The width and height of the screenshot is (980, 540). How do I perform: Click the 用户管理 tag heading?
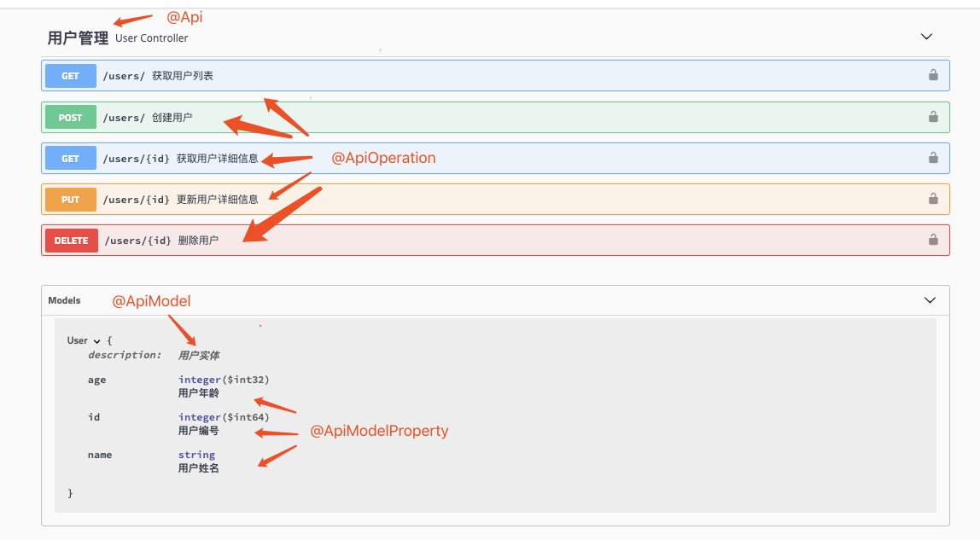[79, 38]
